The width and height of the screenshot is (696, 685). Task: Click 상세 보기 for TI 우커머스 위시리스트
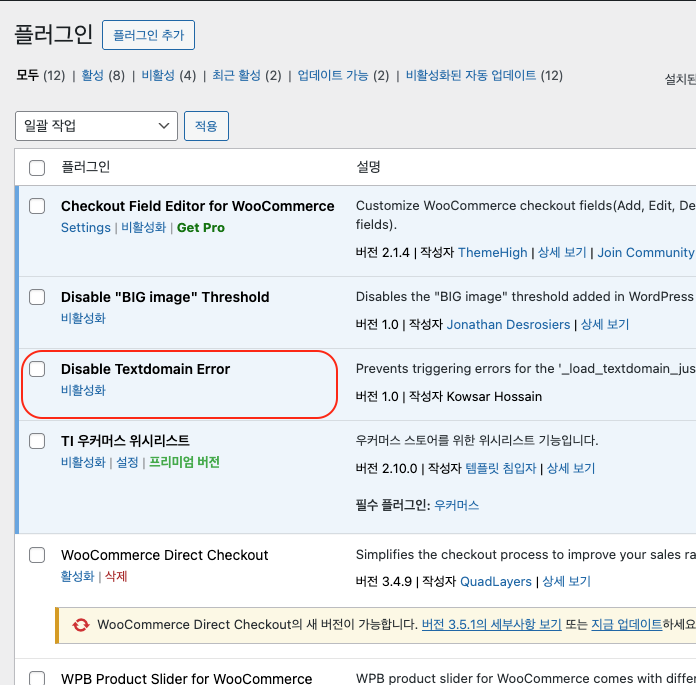(x=571, y=468)
